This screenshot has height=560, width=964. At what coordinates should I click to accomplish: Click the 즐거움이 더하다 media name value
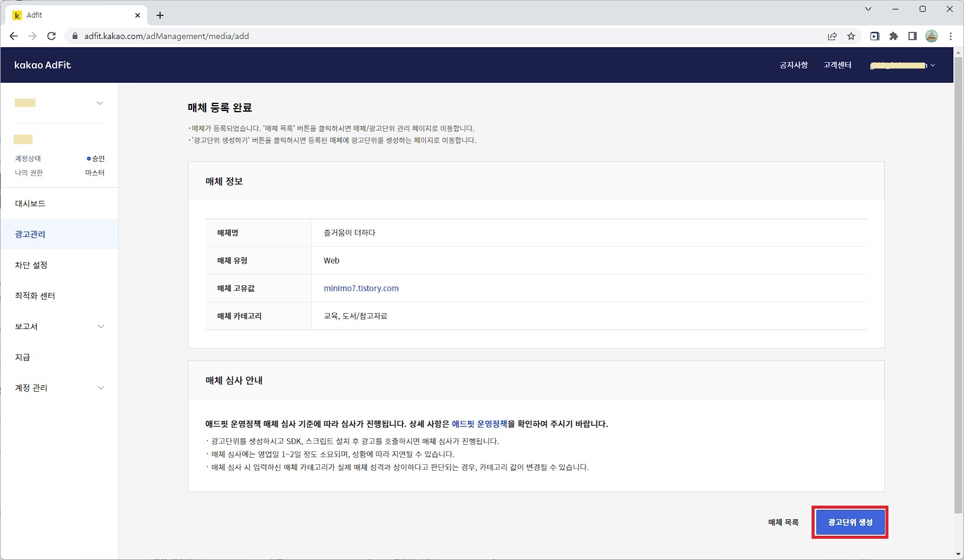pos(349,233)
